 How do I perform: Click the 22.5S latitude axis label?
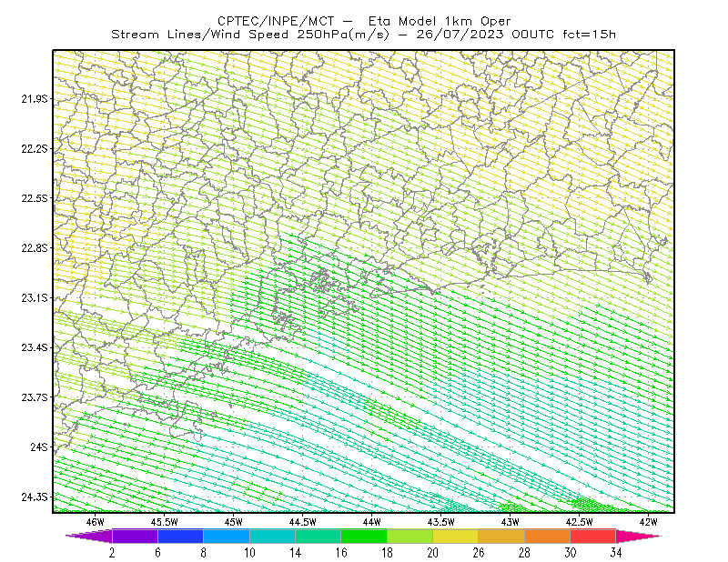[x=35, y=198]
